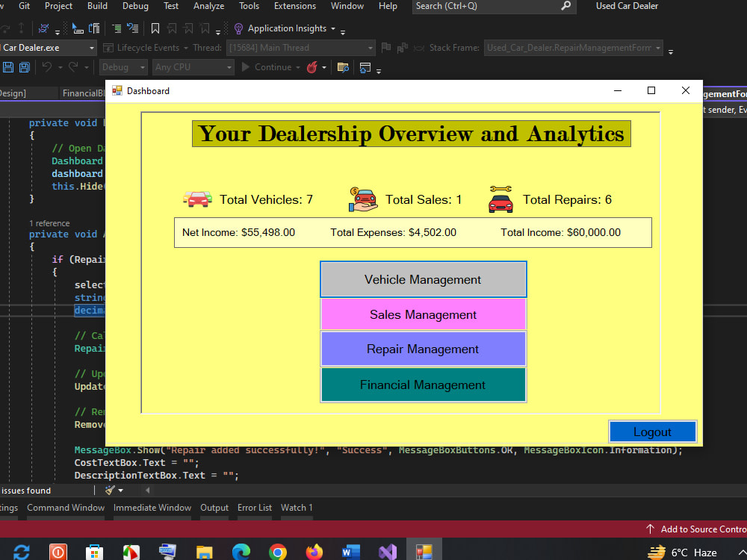
Task: Open the Any CPU platform dropdown
Action: pyautogui.click(x=193, y=66)
